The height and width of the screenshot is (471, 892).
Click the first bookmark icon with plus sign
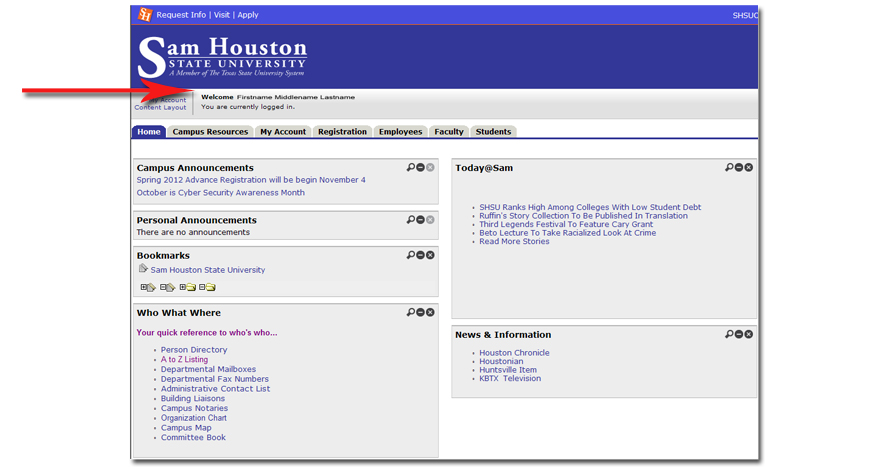tap(148, 288)
